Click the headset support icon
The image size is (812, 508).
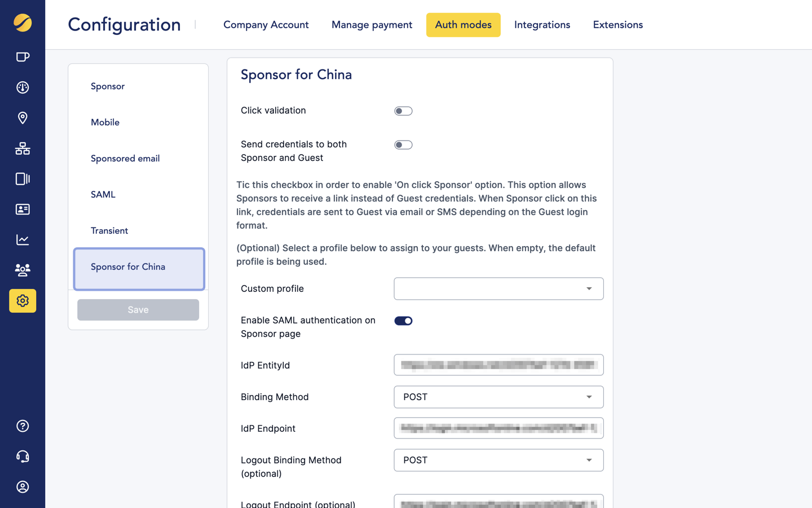[23, 457]
